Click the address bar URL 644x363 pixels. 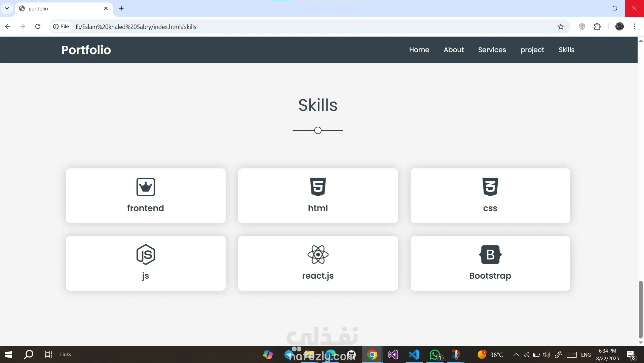pos(136,27)
